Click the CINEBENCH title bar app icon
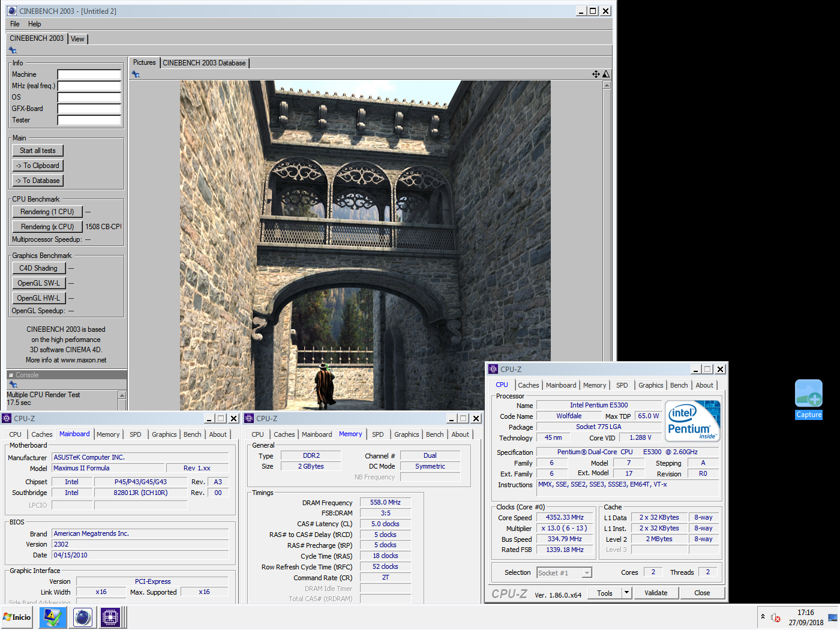The width and height of the screenshot is (840, 630). click(x=11, y=11)
